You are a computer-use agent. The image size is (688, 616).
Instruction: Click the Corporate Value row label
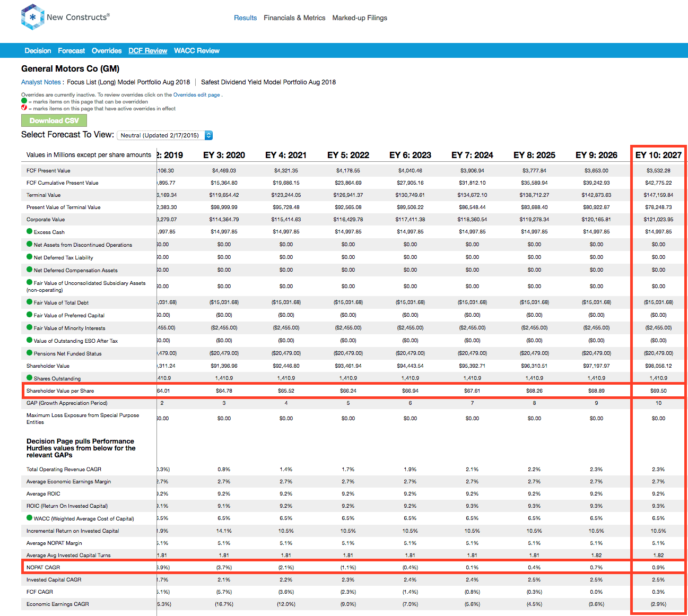[46, 220]
